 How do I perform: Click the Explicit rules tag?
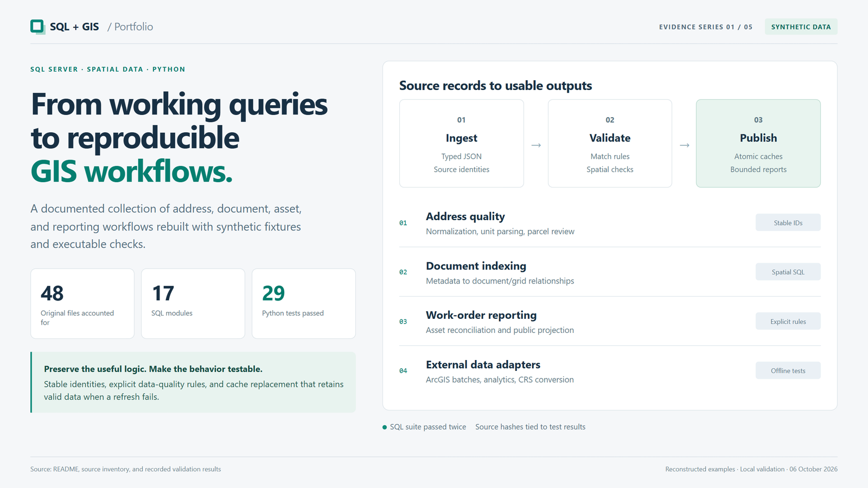click(x=788, y=321)
